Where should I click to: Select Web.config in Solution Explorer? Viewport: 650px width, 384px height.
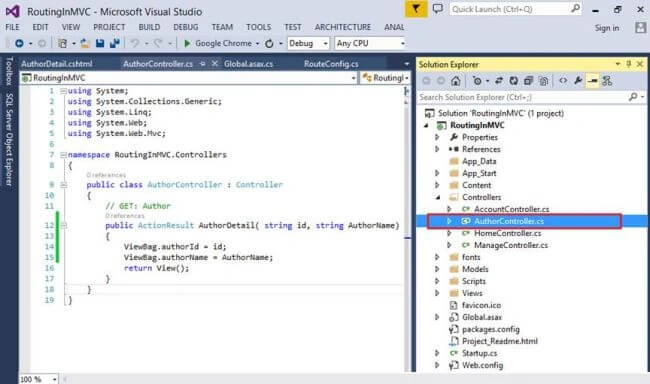(x=483, y=365)
